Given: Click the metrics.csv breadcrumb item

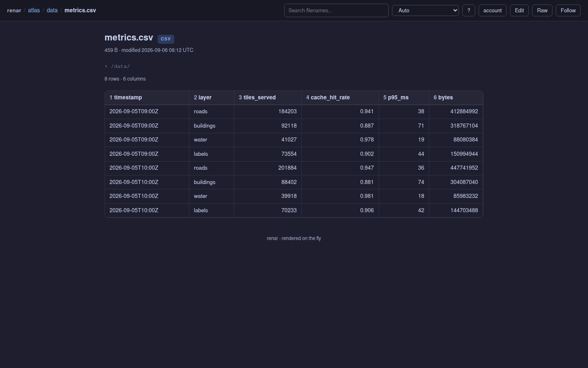Looking at the screenshot, I should coord(80,10).
